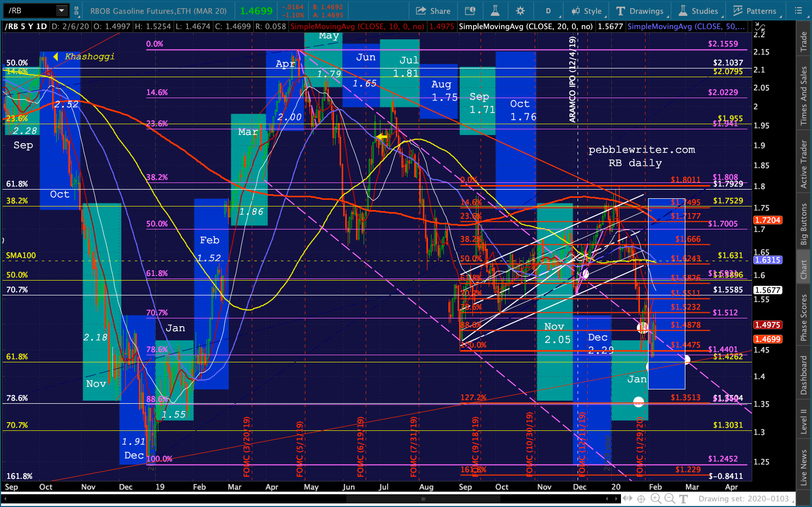Image resolution: width=812 pixels, height=507 pixels.
Task: Click the 1.5677 price bubble on axis
Action: [768, 290]
